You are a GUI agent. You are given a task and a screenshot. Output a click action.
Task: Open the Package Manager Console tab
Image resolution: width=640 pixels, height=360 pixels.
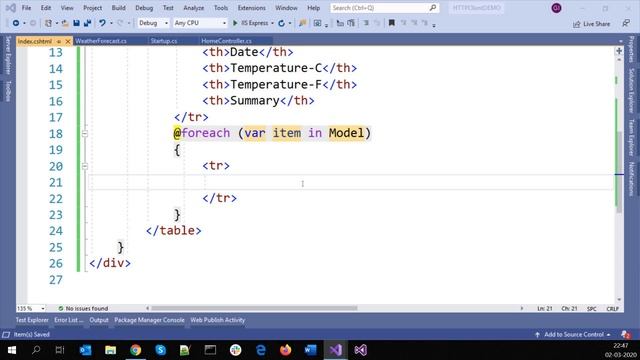click(x=149, y=320)
